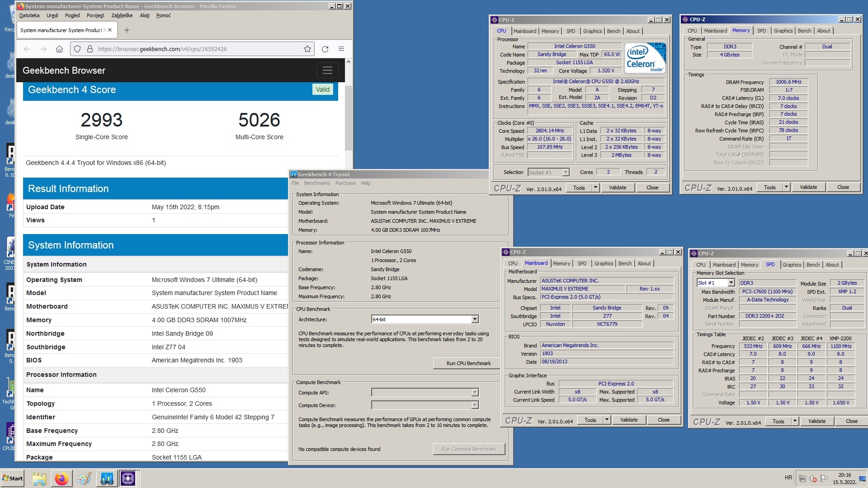This screenshot has width=868, height=488.
Task: Click Tools button in CPU-Z SPD window
Action: coord(778,421)
